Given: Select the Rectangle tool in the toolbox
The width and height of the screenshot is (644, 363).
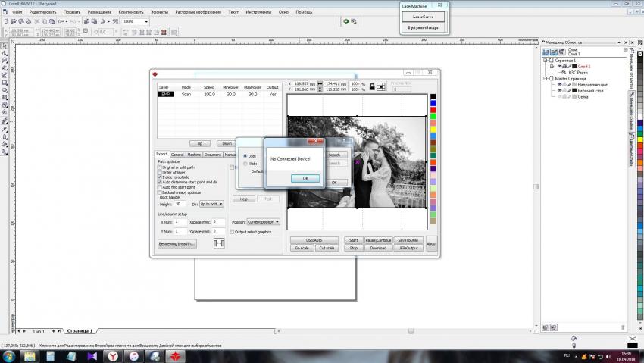Looking at the screenshot, I should pos(5,83).
